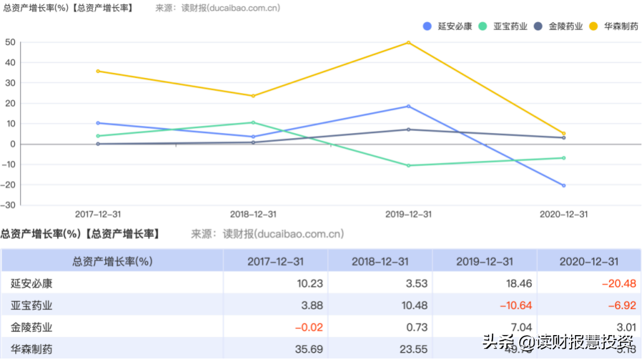Click x-axis label 2019-12-31 on chart
This screenshot has height=361, width=644.
408,214
